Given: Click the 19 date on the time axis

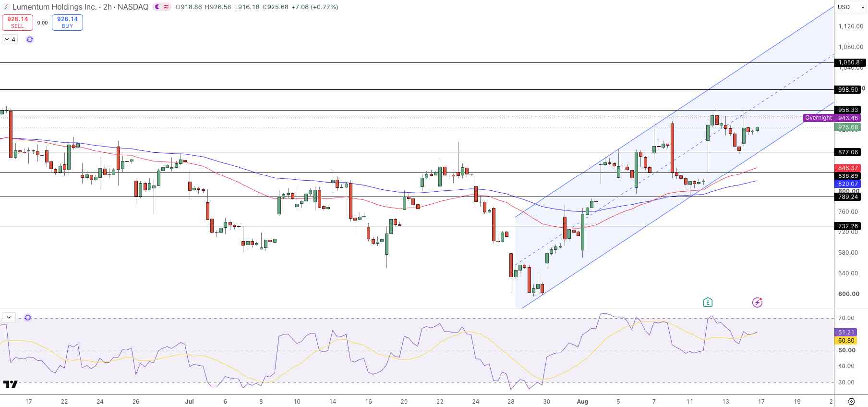Looking at the screenshot, I should coord(797,402).
